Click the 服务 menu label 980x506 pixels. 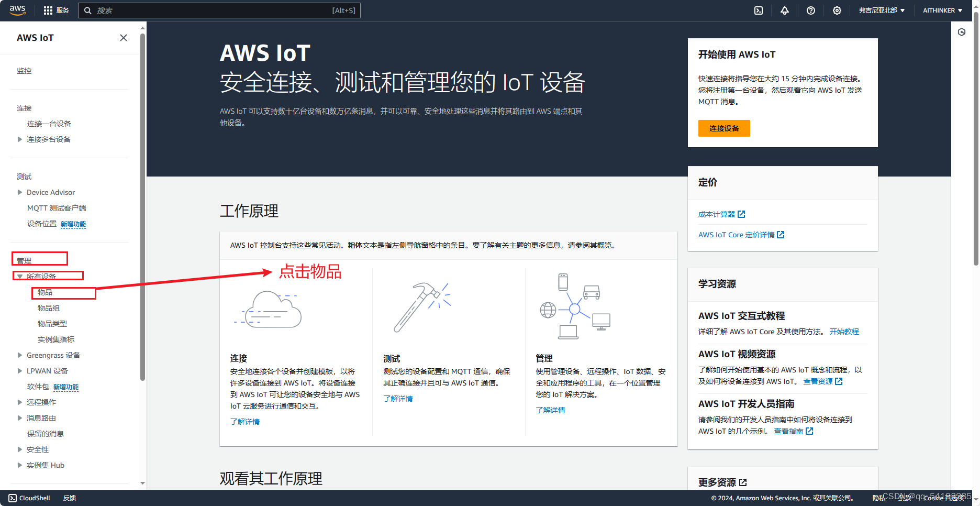[63, 10]
